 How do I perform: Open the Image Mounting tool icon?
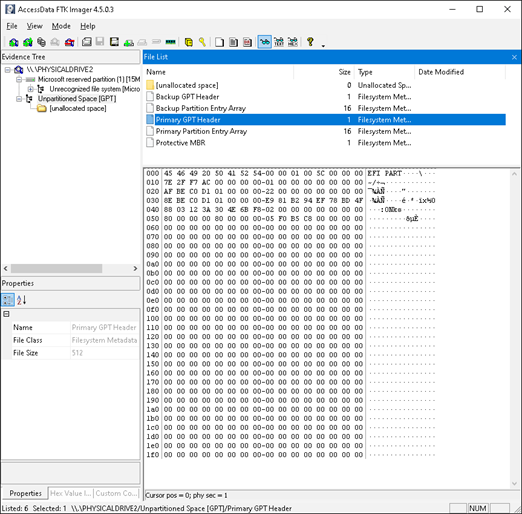click(x=41, y=42)
